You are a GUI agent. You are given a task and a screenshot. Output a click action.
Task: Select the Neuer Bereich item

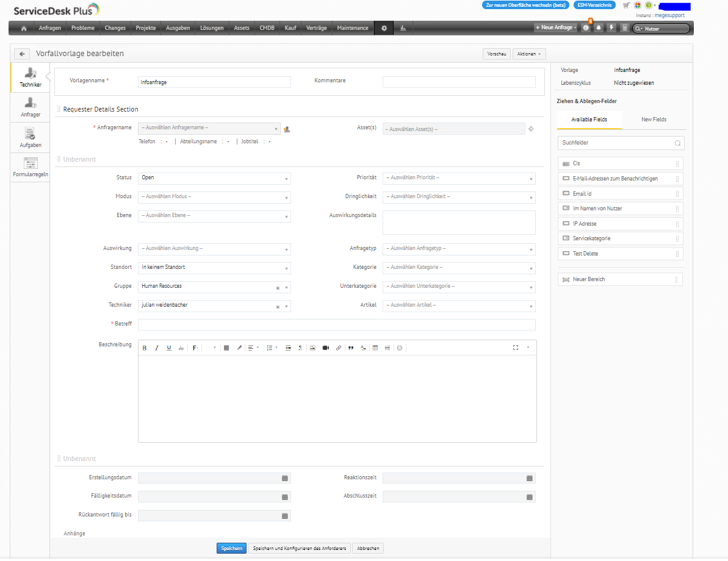pos(620,279)
